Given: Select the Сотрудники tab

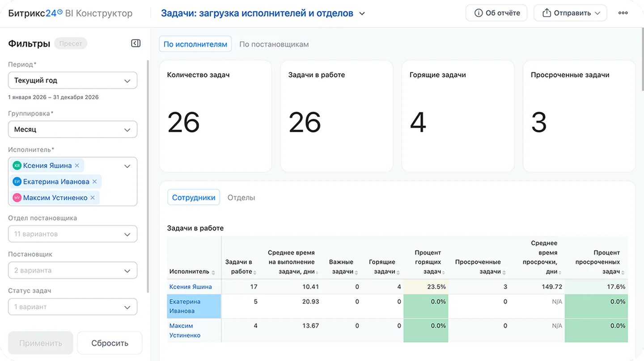Looking at the screenshot, I should pos(194,197).
